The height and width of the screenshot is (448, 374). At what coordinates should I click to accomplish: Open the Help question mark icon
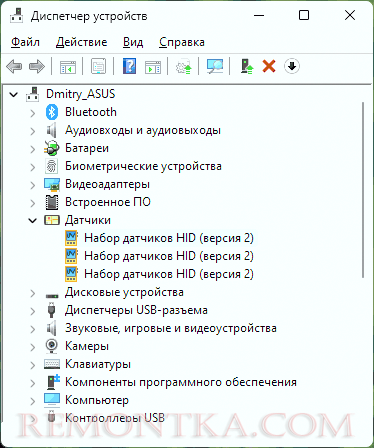[129, 66]
